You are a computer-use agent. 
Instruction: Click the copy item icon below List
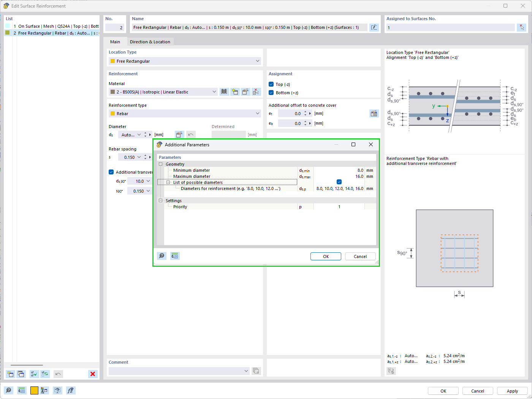tap(21, 374)
